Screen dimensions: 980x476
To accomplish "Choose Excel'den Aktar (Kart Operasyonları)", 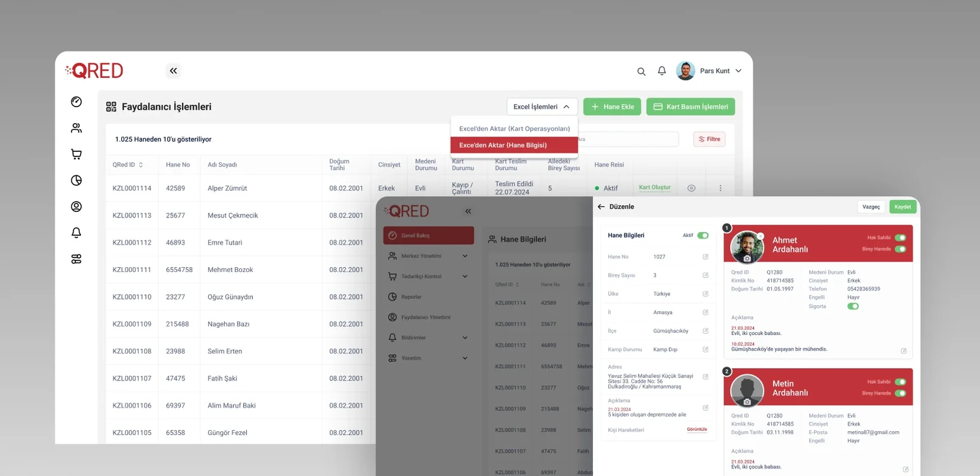I will point(514,129).
